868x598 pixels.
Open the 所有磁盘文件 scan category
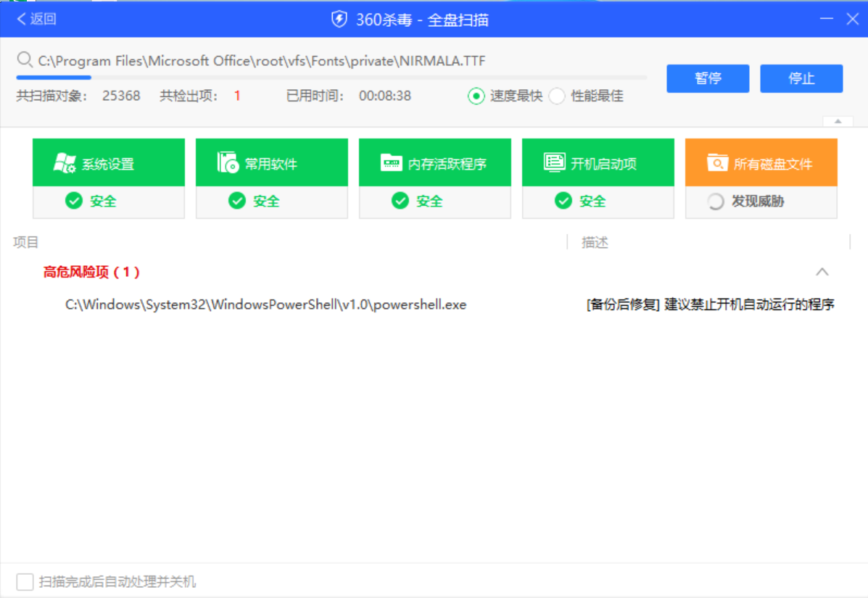coord(761,162)
